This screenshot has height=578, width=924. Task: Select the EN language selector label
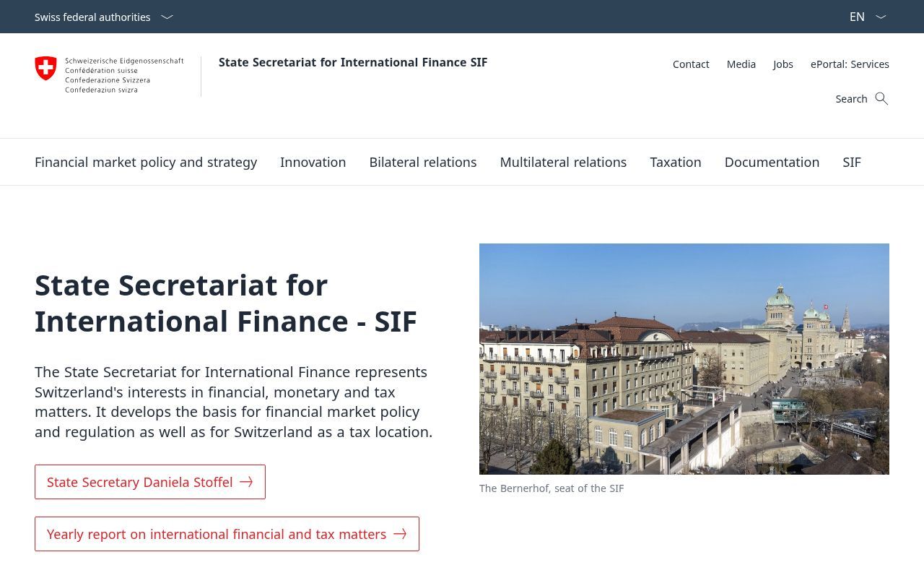click(x=857, y=17)
